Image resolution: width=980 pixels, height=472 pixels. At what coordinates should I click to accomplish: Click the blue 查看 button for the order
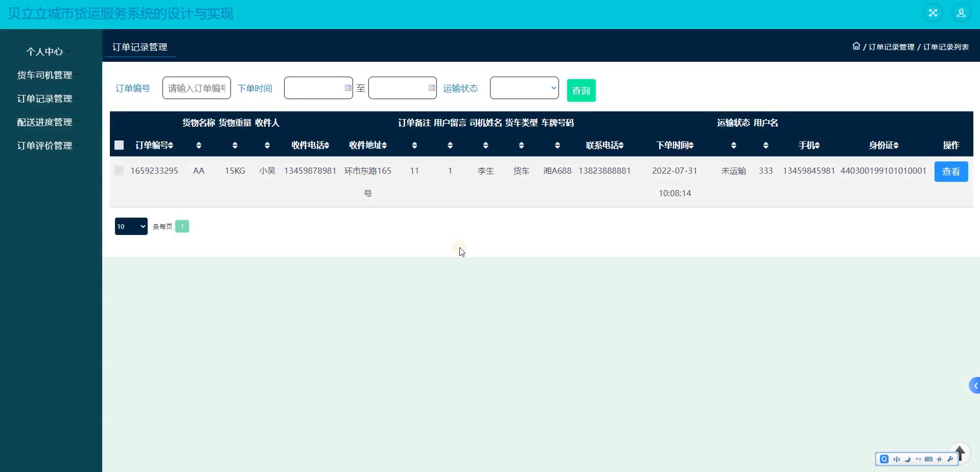pyautogui.click(x=951, y=172)
